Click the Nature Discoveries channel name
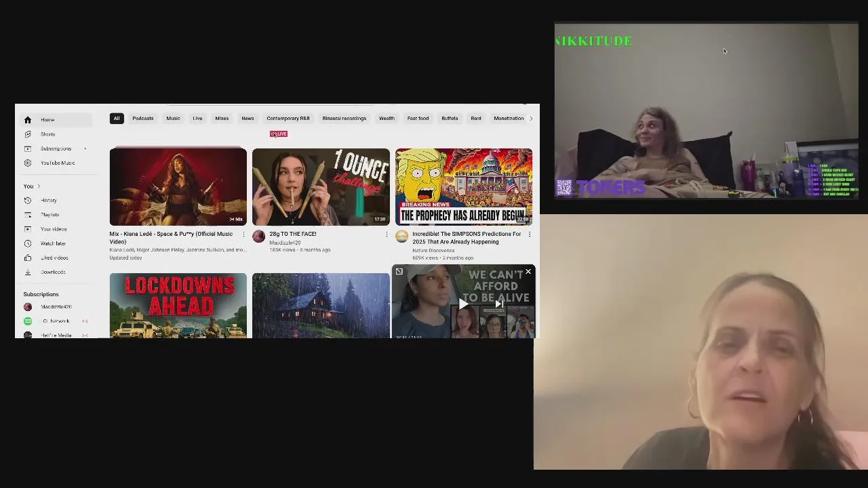 pyautogui.click(x=433, y=250)
